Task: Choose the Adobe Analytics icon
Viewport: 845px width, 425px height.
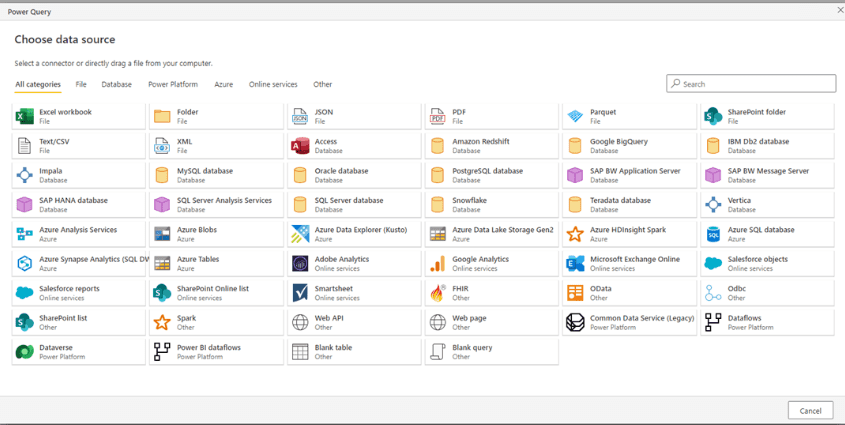Action: tap(300, 263)
